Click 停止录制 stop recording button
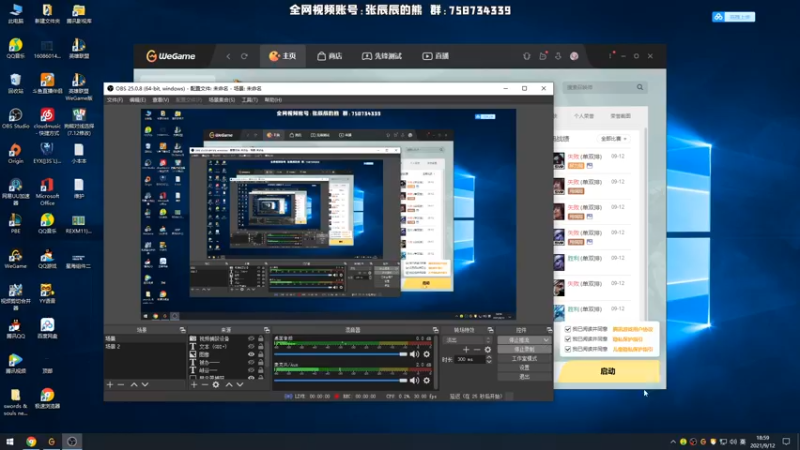800x450 pixels. coord(524,349)
